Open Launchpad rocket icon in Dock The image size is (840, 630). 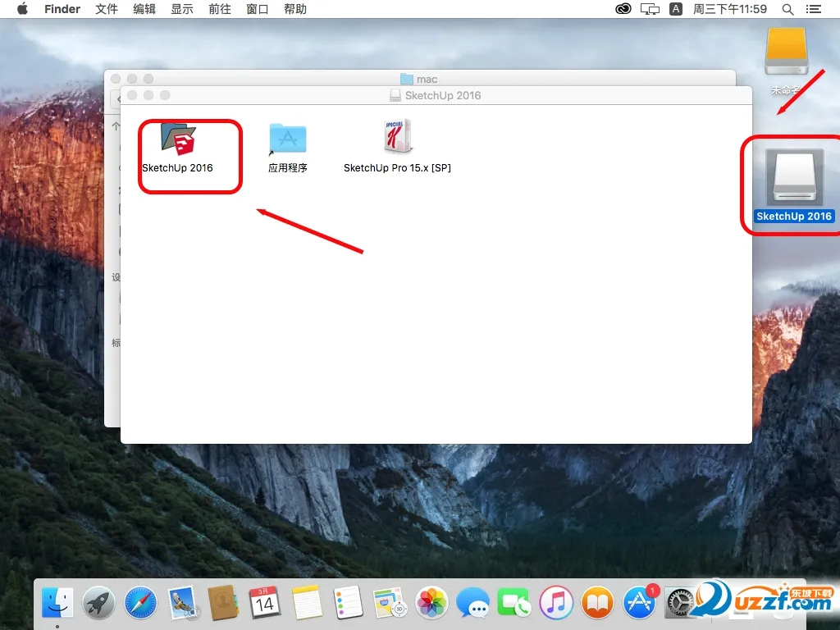tap(98, 603)
